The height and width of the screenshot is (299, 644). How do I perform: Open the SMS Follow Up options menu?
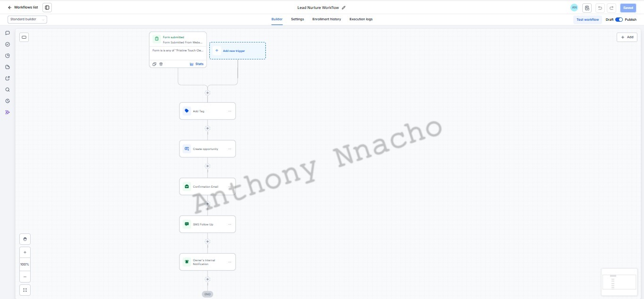point(230,224)
